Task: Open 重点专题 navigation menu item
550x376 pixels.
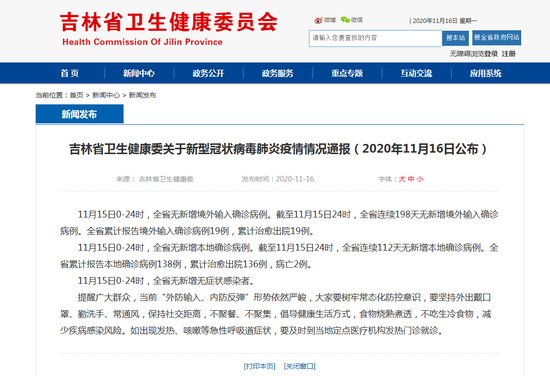Action: pos(347,73)
